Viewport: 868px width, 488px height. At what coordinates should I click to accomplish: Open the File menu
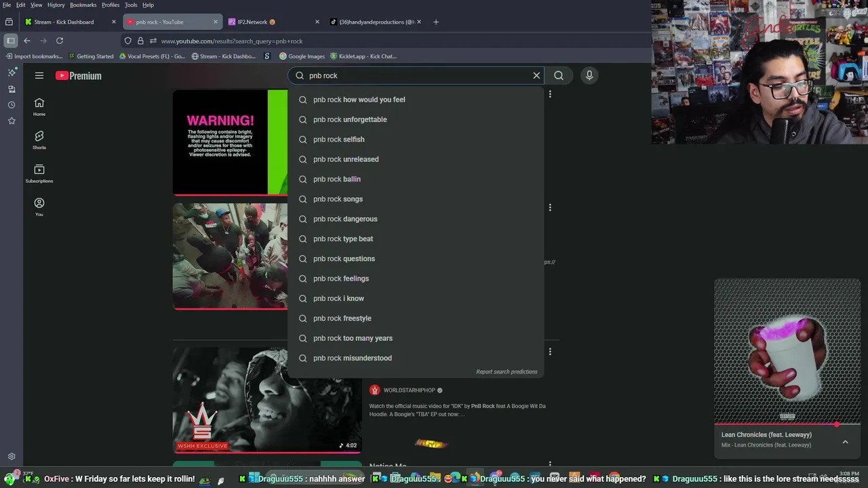click(7, 5)
